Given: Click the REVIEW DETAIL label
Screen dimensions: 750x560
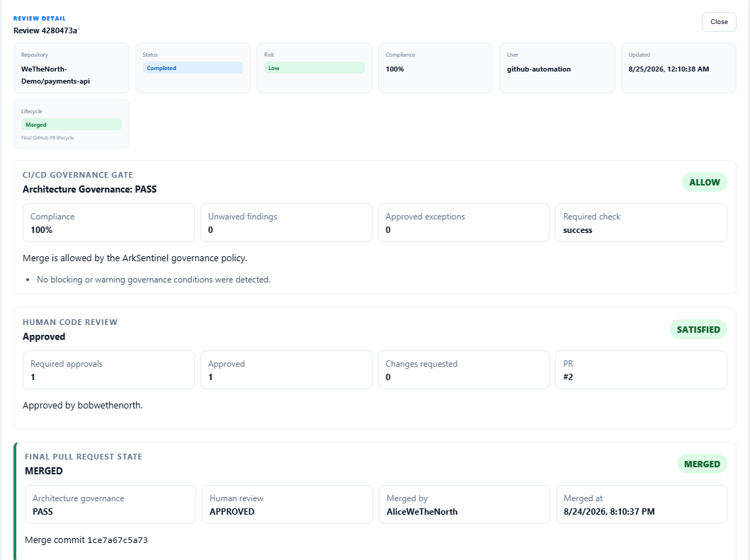Looking at the screenshot, I should point(40,18).
